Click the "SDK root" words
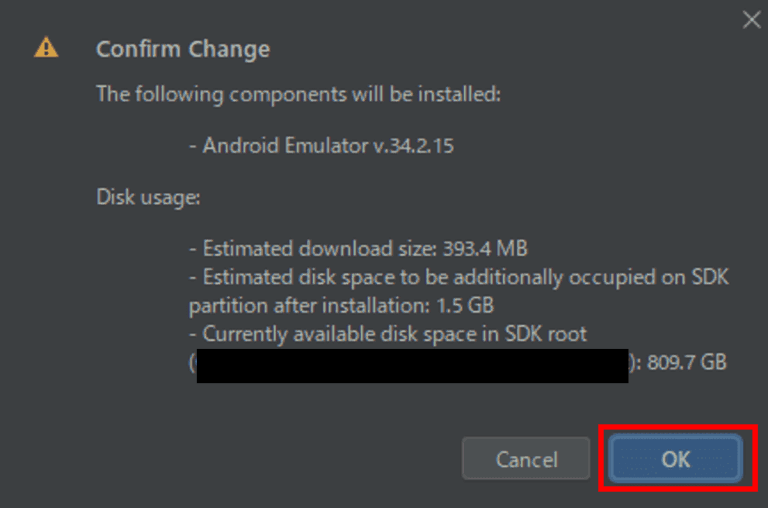768x508 pixels. tap(550, 333)
